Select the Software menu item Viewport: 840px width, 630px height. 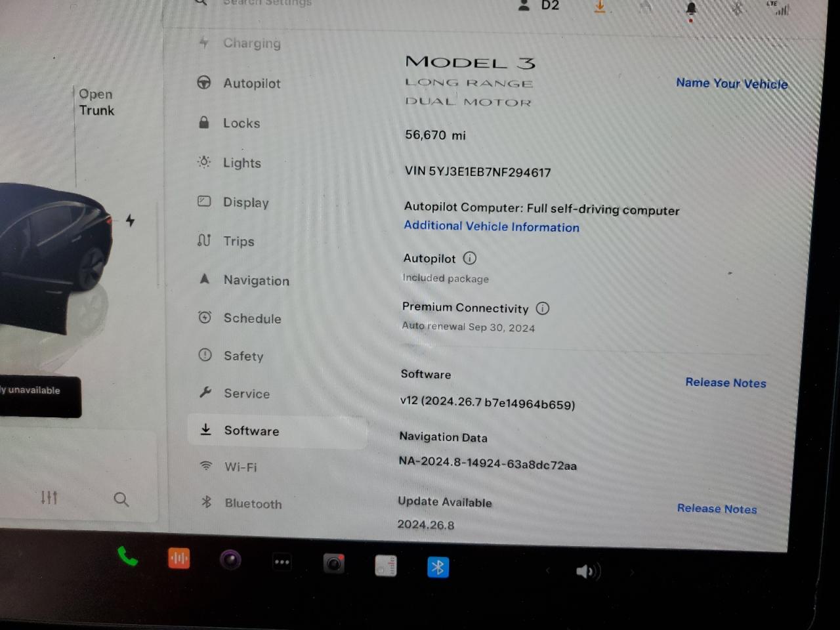(x=278, y=430)
